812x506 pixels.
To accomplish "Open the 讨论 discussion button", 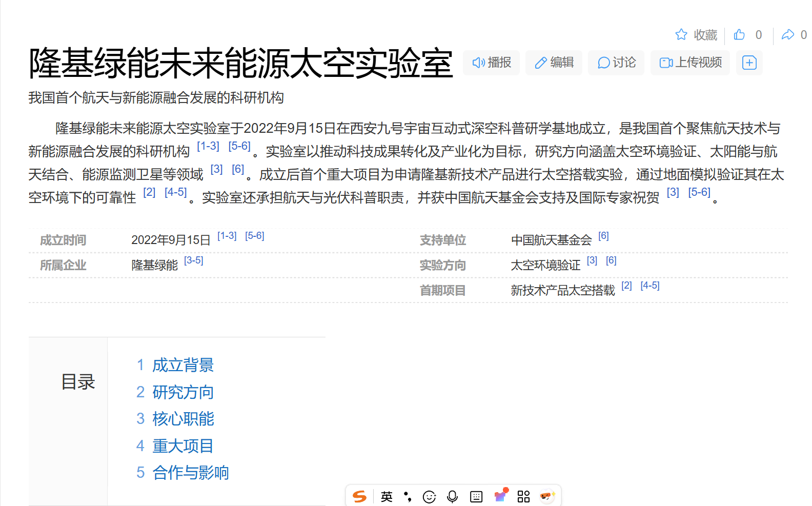I will pos(616,63).
